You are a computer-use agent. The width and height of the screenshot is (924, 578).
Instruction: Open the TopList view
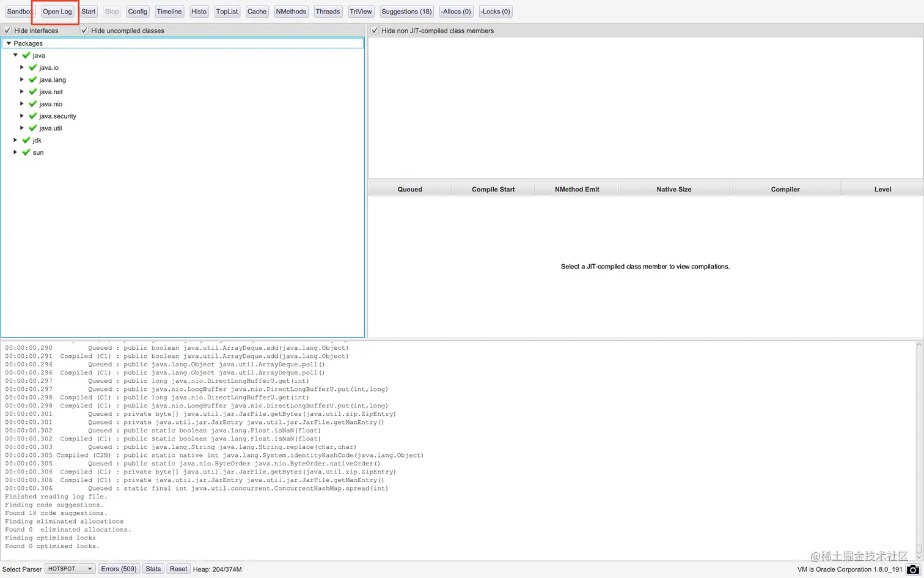[227, 12]
